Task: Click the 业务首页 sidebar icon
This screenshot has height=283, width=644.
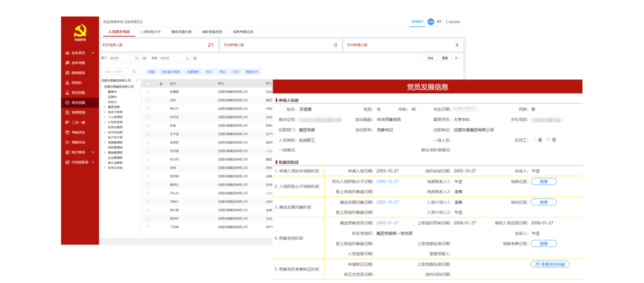Action: coord(67,53)
